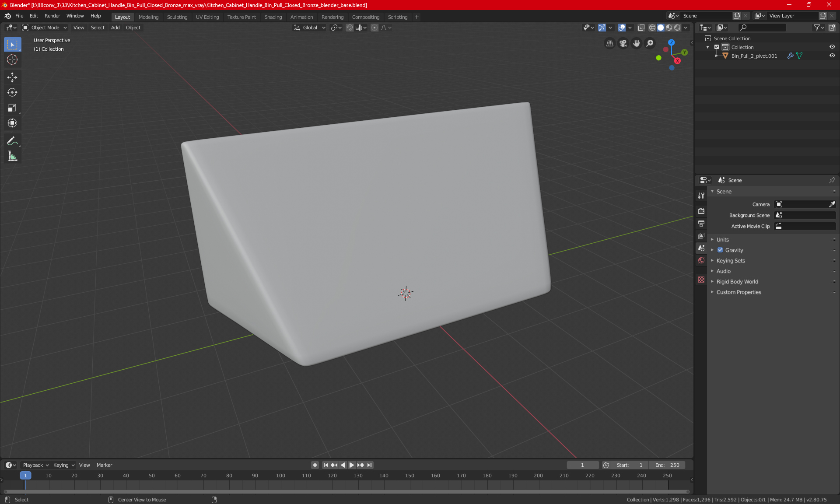Screen dimensions: 840x504
Task: Pick the Annotate pencil tool
Action: click(x=12, y=141)
